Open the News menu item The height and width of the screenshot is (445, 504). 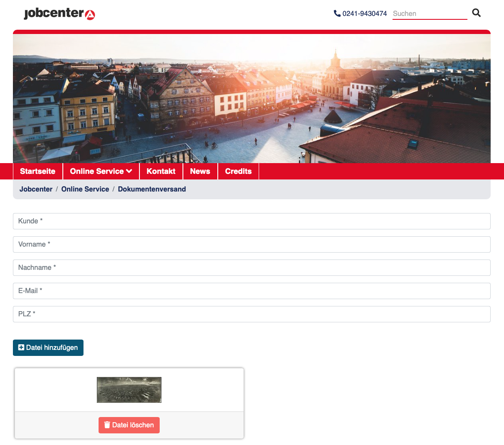coord(200,171)
